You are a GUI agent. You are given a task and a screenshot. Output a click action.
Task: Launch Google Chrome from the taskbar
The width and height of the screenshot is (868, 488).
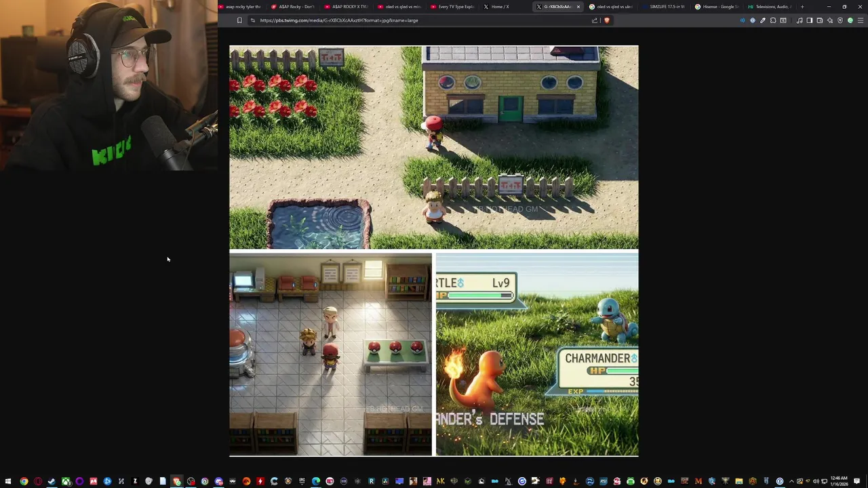pos(24,481)
